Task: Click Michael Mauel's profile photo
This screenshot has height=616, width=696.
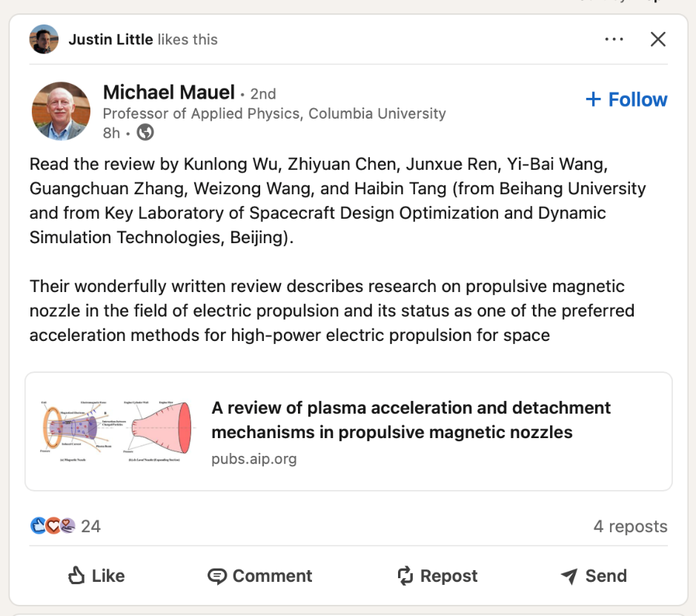Action: [61, 111]
